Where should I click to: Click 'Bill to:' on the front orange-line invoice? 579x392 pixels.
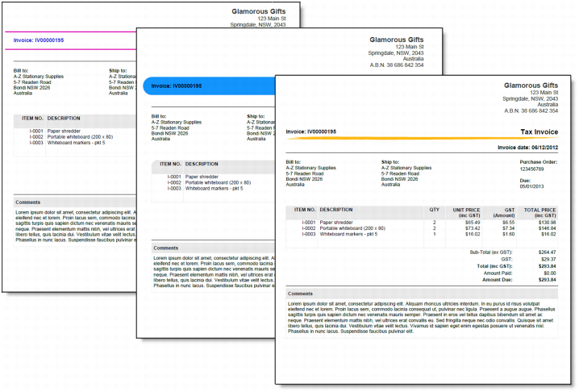click(294, 162)
